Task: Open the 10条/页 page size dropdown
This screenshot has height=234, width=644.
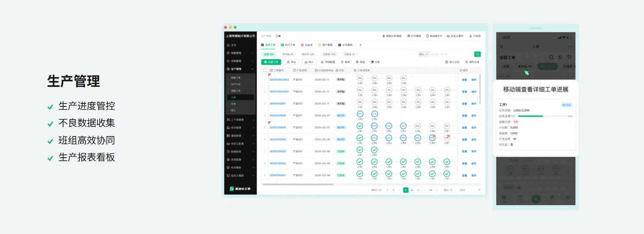Action: coord(449,190)
